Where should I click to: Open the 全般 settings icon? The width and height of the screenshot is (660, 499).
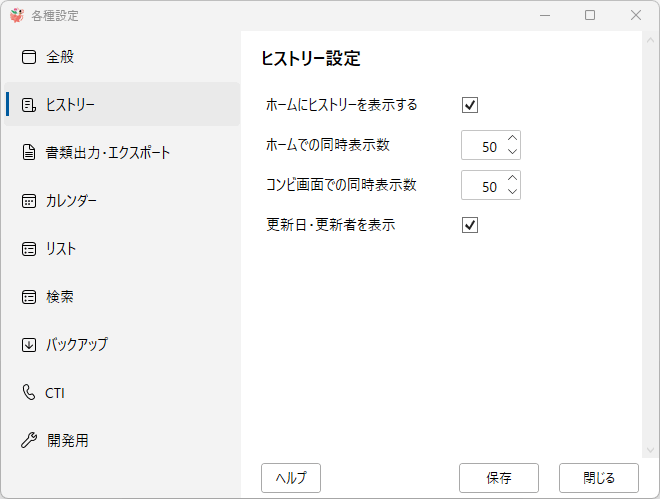click(x=29, y=57)
